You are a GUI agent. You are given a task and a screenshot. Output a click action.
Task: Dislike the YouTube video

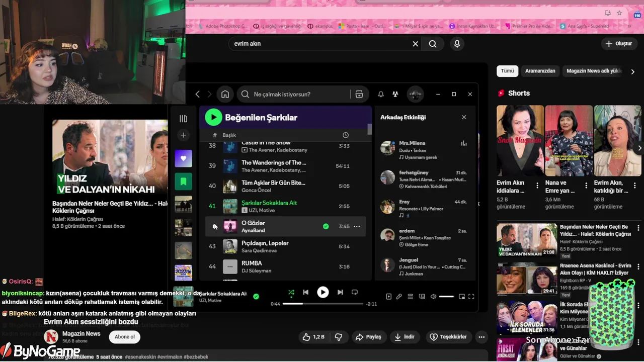(339, 337)
